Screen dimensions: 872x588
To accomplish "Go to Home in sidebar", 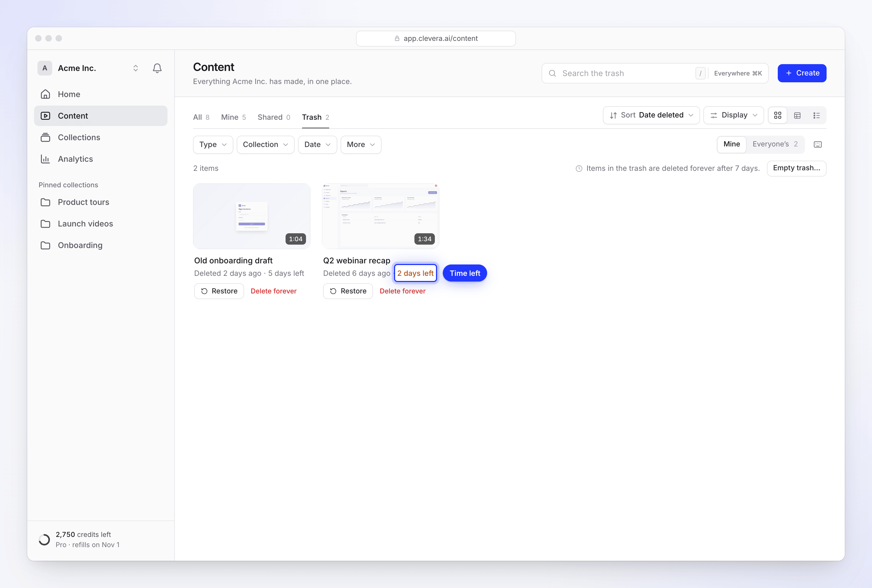I will (100, 94).
